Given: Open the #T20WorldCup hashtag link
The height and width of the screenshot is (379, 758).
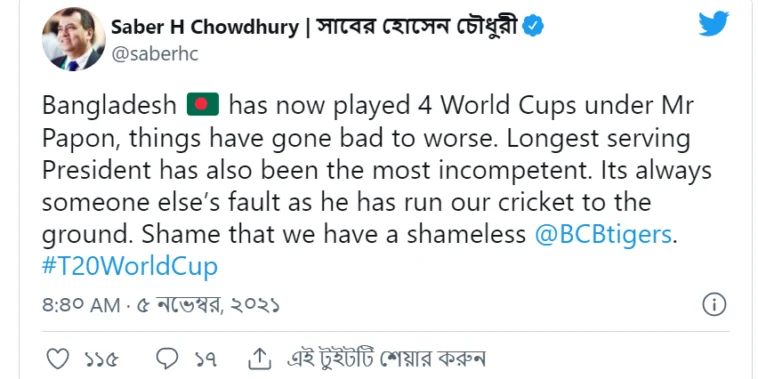Looking at the screenshot, I should pyautogui.click(x=130, y=267).
